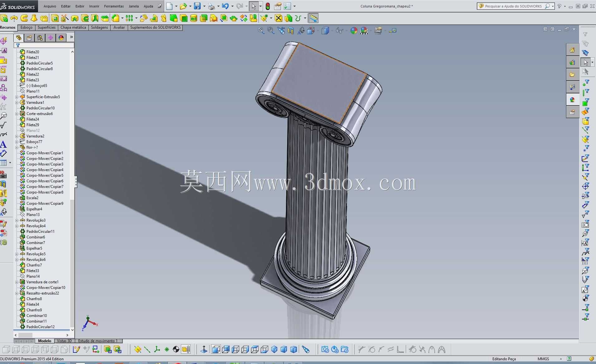Expand the Corte-extrusão6 feature node

point(17,114)
